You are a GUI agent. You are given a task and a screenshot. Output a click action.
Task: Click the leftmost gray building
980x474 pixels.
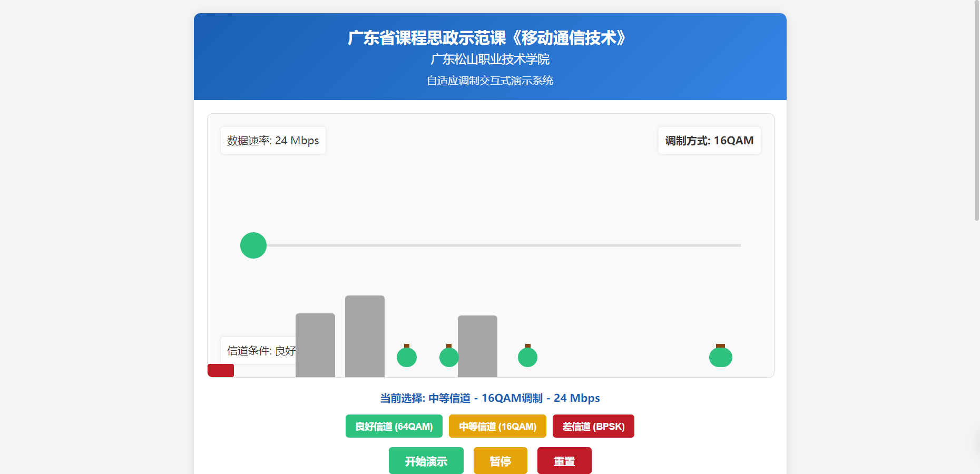tap(315, 345)
